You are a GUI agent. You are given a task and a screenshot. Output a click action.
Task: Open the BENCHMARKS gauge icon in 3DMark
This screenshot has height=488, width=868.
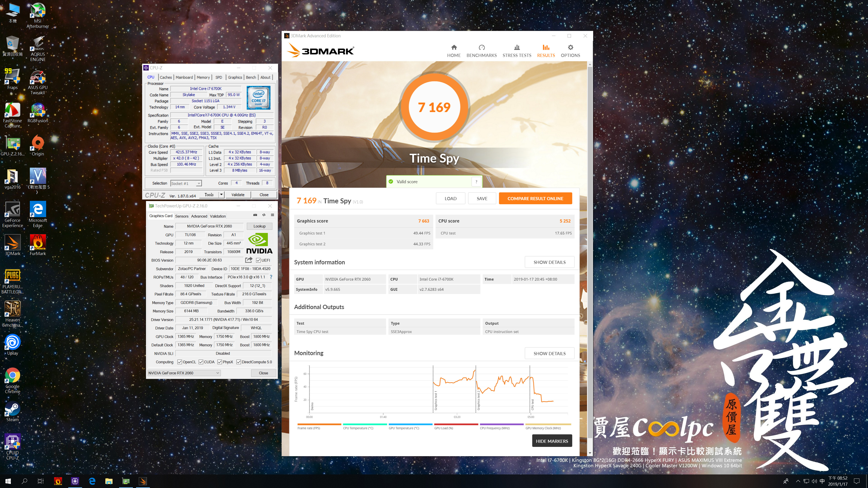(x=481, y=47)
